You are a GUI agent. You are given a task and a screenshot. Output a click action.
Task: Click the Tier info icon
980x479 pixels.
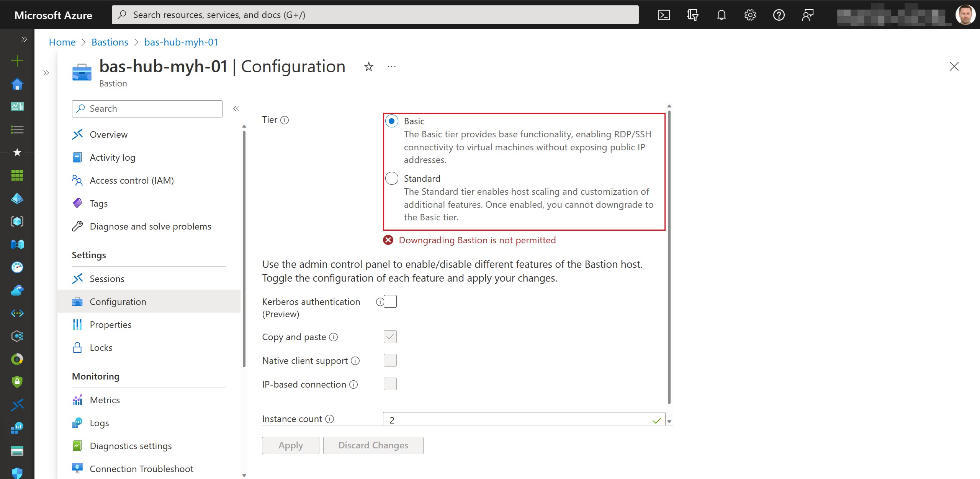[x=285, y=120]
